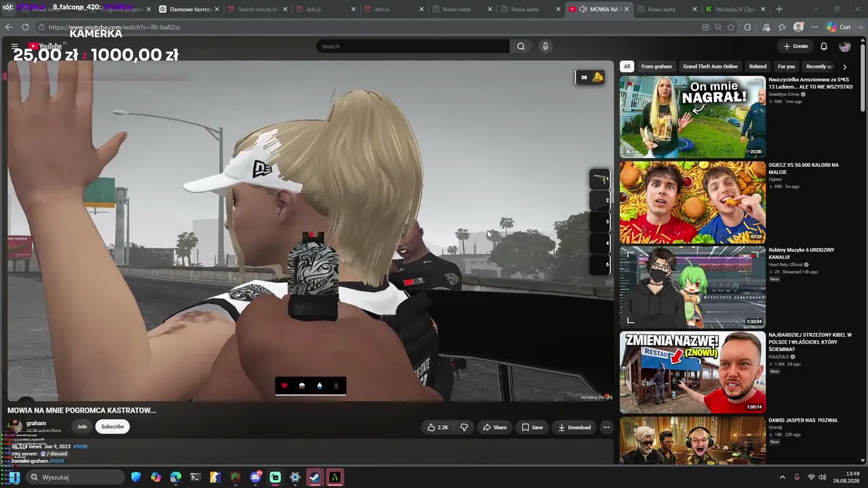Select the From graham filter chip
This screenshot has width=868, height=488.
[656, 66]
